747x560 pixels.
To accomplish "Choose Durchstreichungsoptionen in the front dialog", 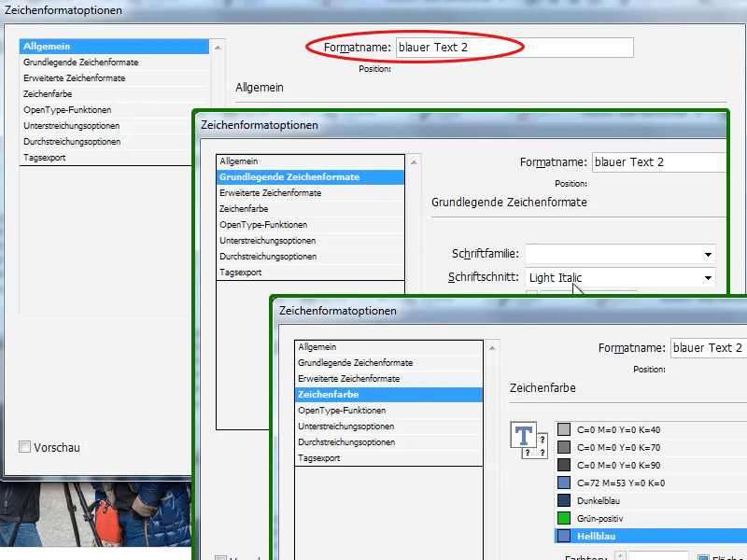I will point(388,441).
